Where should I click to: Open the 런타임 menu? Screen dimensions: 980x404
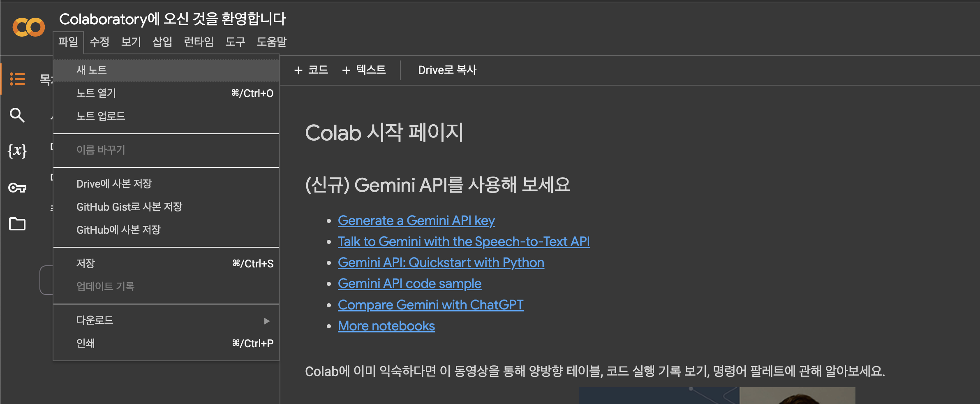(199, 42)
